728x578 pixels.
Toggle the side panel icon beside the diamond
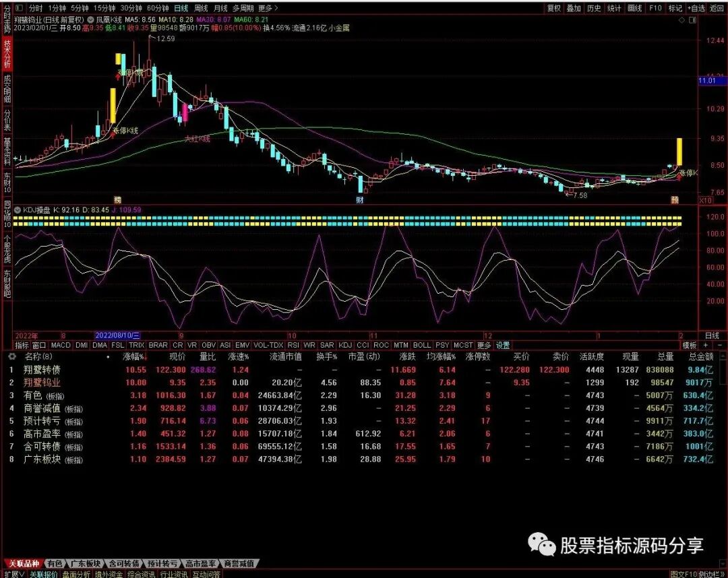(692, 20)
